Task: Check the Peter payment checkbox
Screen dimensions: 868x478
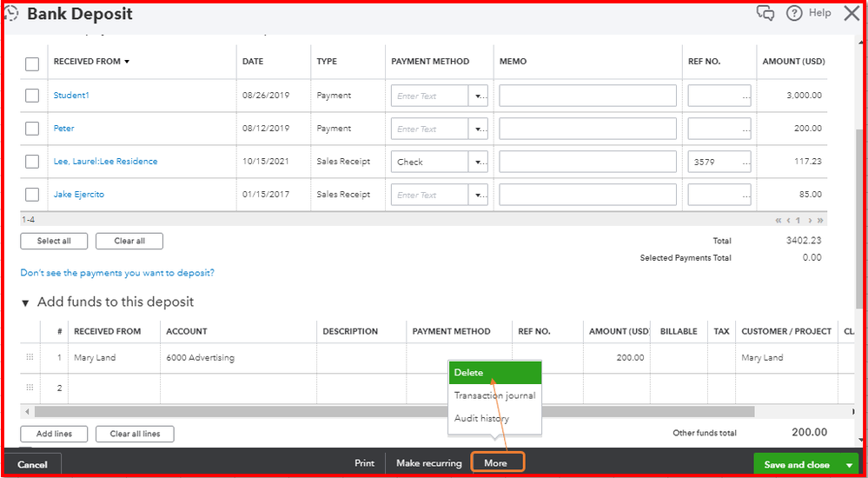Action: click(x=32, y=129)
